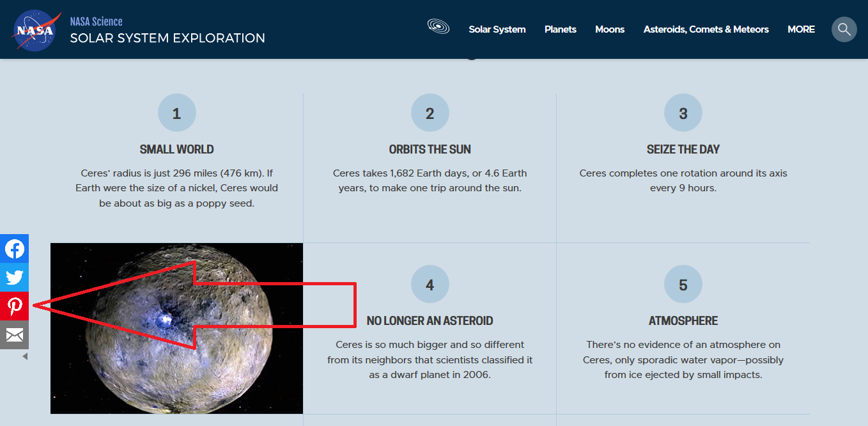This screenshot has width=868, height=426.
Task: Click the NASA Science link
Action: pyautogui.click(x=96, y=21)
